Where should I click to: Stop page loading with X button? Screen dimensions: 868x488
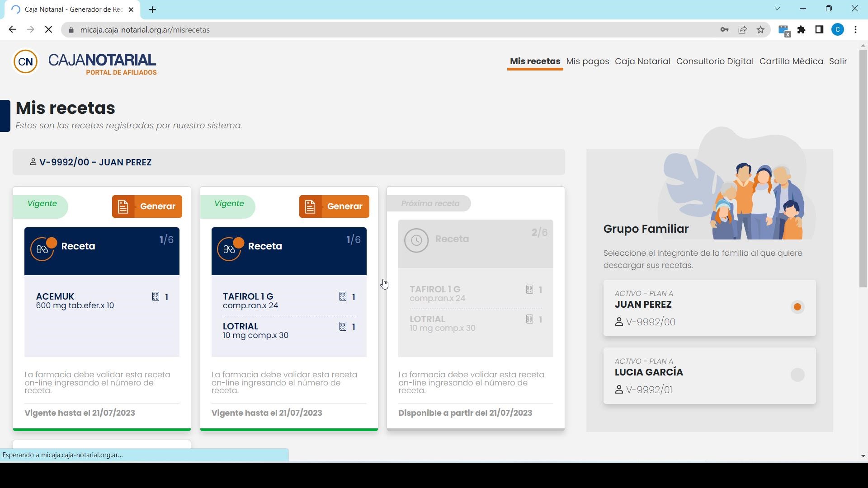49,30
